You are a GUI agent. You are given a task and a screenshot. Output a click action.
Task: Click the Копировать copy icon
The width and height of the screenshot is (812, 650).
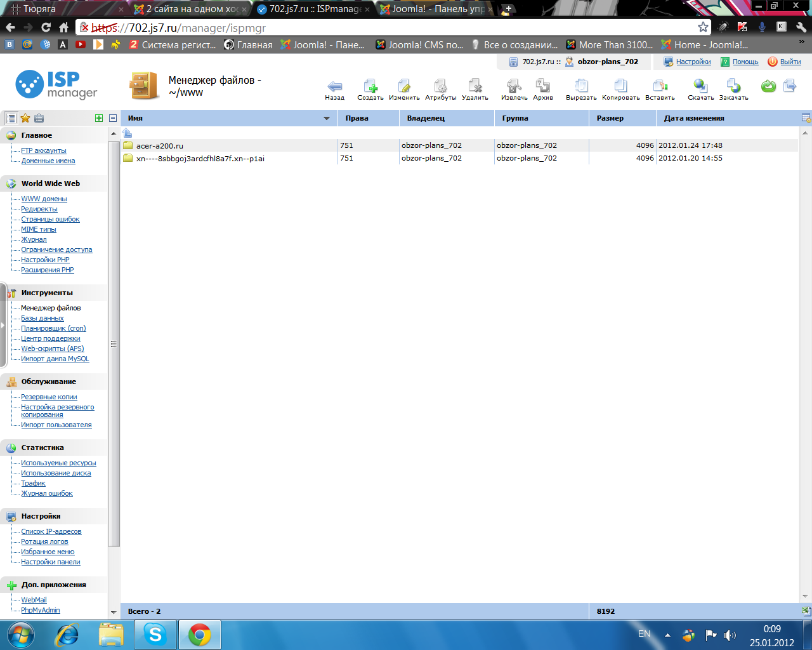620,86
